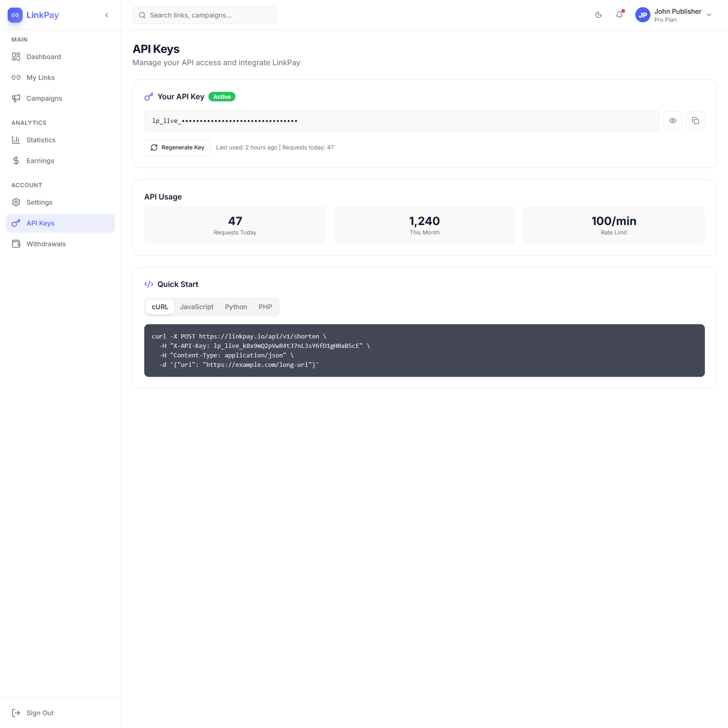Switch to the Python tab
This screenshot has width=728, height=728.
[x=236, y=307]
